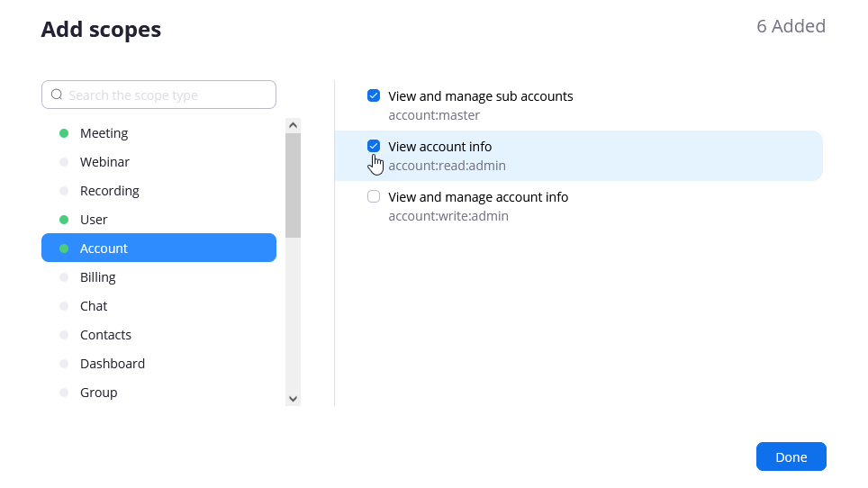868x488 pixels.
Task: Select Dashboard scope category
Action: pos(112,364)
